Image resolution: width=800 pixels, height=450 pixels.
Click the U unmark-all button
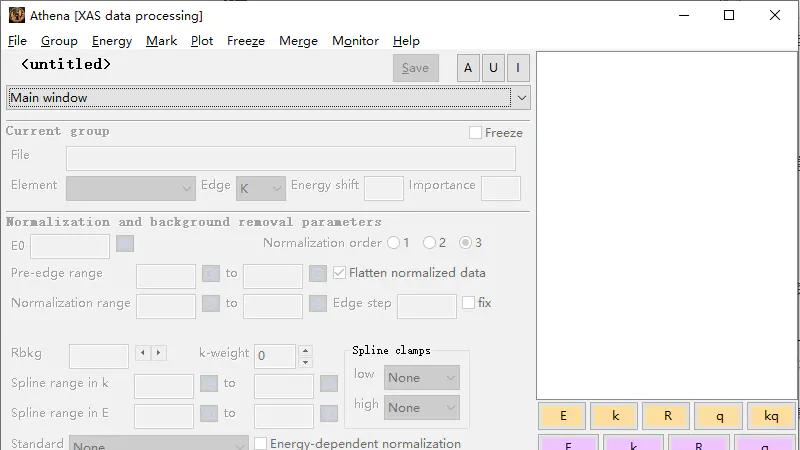(493, 68)
